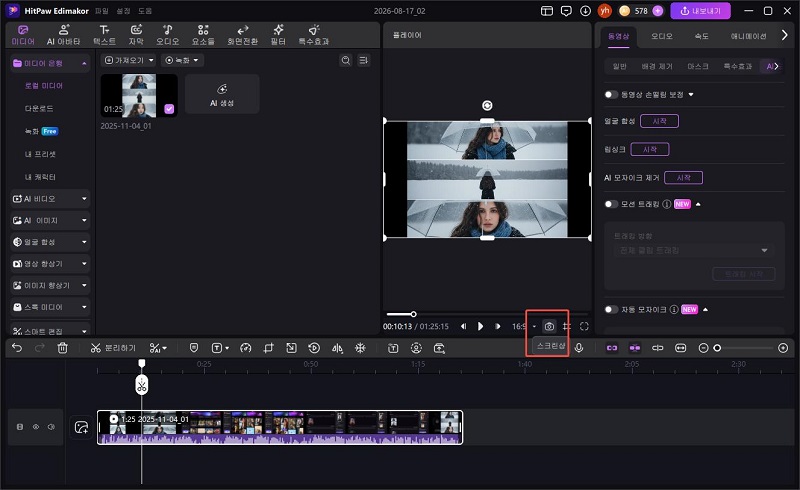Click the coin balance 578 plus icon
This screenshot has height=490, width=800.
click(x=658, y=11)
